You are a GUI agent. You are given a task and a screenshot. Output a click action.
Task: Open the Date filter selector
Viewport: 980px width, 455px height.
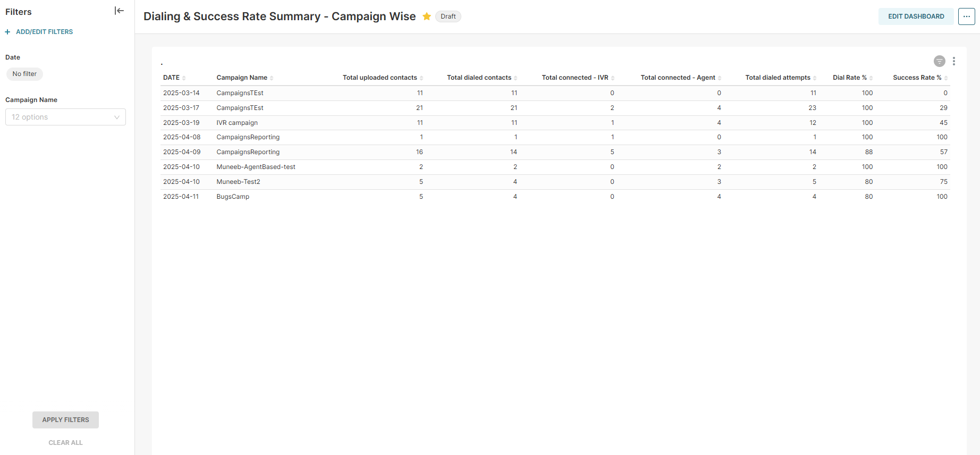[x=24, y=74]
